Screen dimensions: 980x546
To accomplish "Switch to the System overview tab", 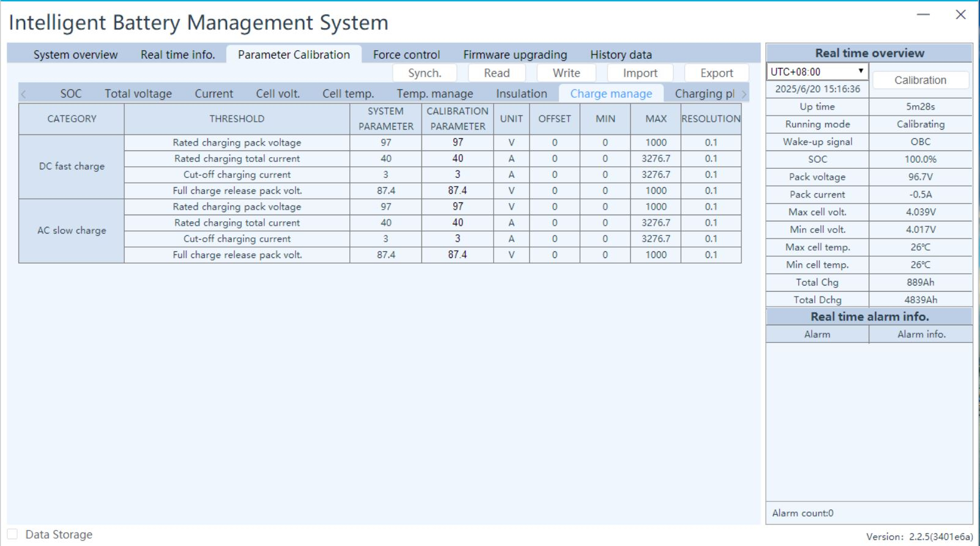I will 75,54.
